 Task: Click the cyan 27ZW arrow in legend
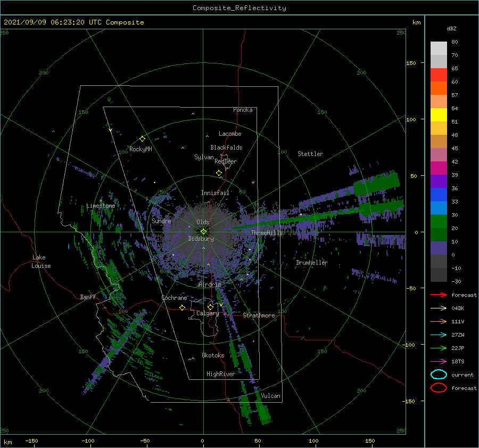coord(439,335)
